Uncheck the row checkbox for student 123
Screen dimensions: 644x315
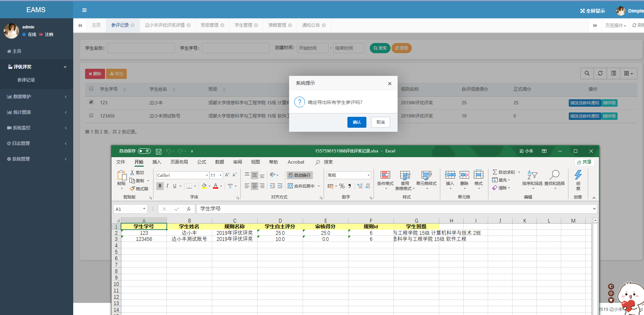coord(91,102)
